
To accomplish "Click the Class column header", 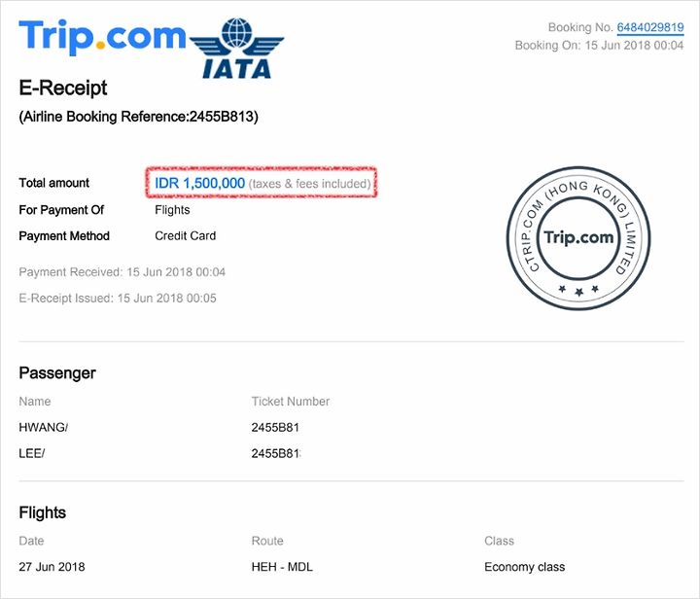I will coord(499,541).
